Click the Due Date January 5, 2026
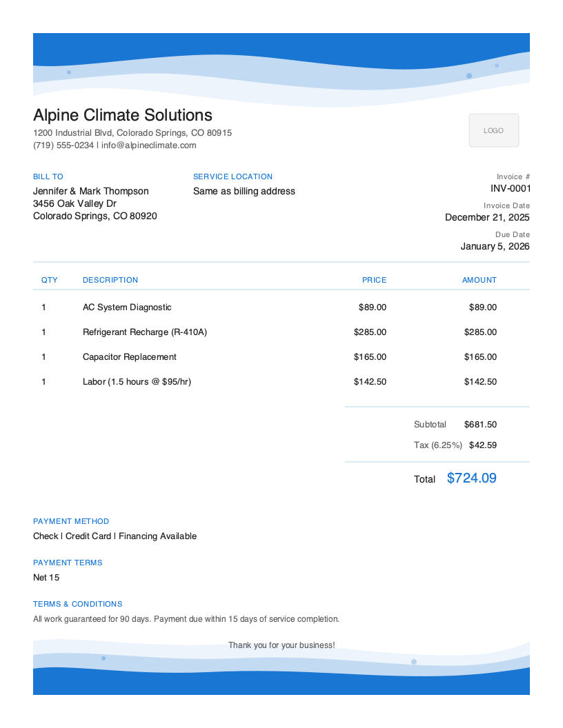 pos(495,246)
